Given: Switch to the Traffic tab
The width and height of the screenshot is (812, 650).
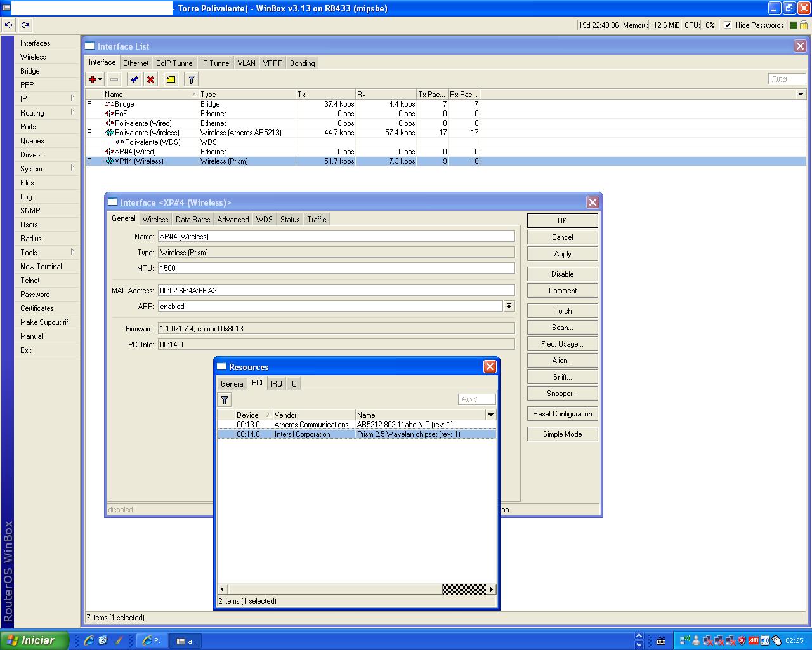Looking at the screenshot, I should pyautogui.click(x=317, y=220).
